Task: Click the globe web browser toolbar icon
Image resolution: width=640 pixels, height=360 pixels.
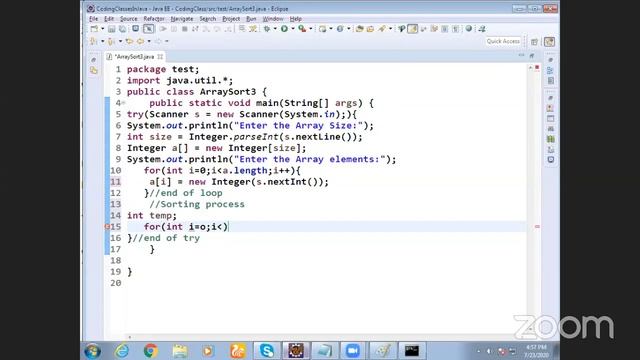Action: 469,29
